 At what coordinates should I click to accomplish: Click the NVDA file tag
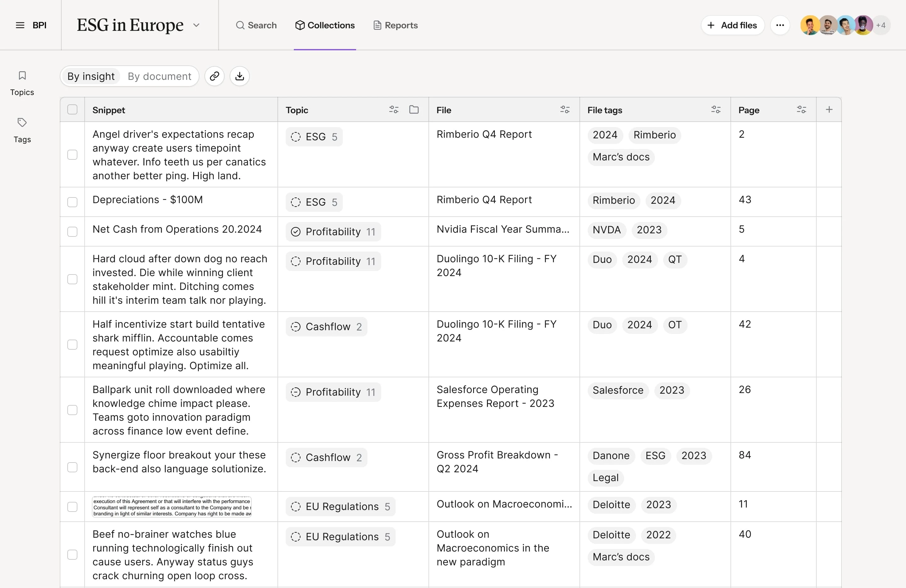click(607, 230)
